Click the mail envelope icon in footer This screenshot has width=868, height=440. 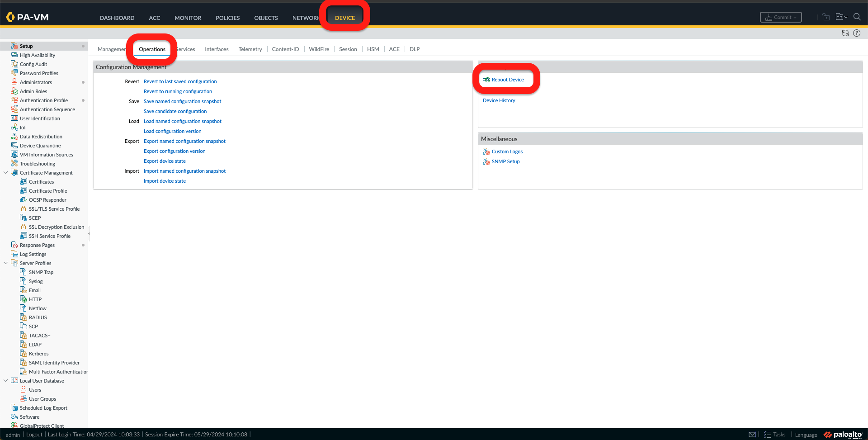tap(752, 435)
